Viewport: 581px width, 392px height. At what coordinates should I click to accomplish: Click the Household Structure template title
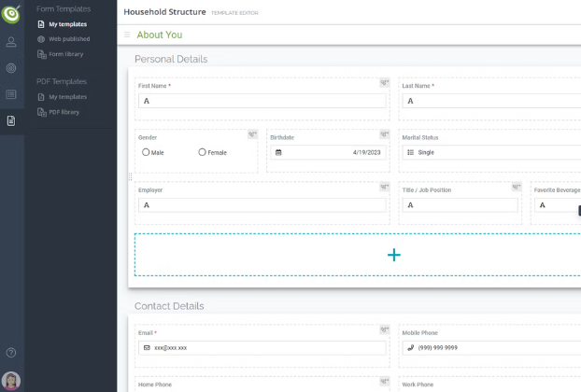[164, 12]
